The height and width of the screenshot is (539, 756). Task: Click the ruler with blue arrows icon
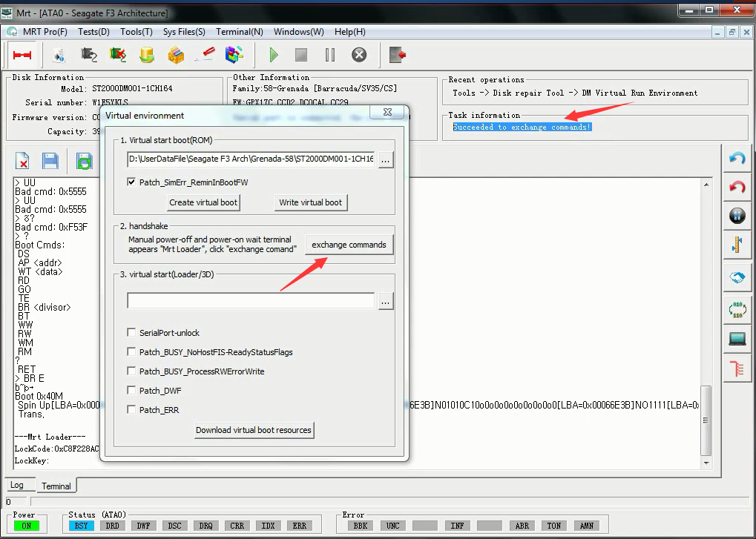[x=737, y=245]
